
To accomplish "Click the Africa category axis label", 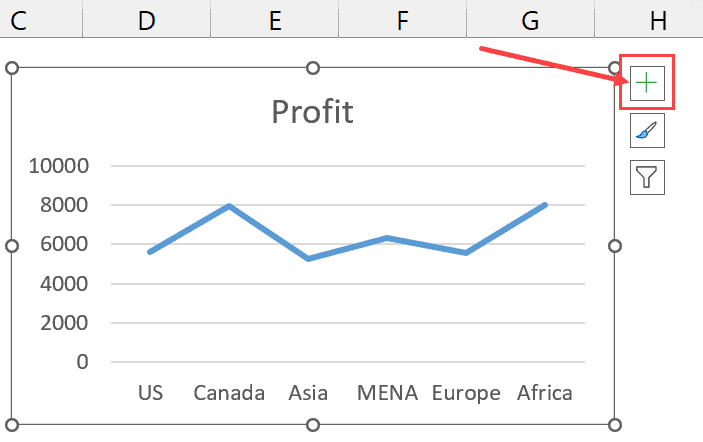I will [545, 392].
